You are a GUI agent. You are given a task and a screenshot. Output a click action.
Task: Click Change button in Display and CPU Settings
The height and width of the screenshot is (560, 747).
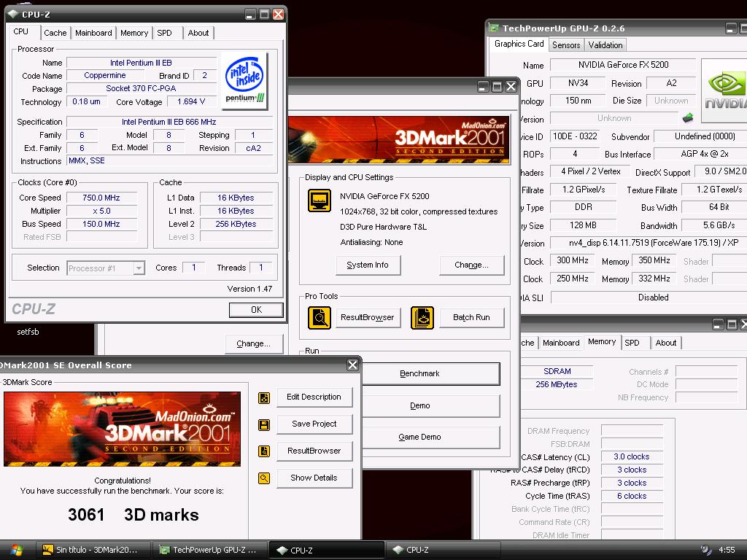(x=472, y=265)
